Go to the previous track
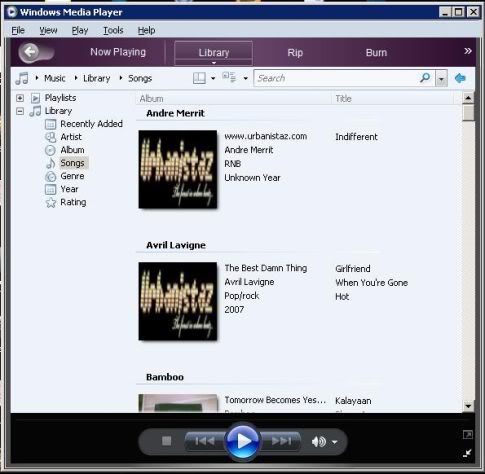The width and height of the screenshot is (485, 474). (205, 441)
